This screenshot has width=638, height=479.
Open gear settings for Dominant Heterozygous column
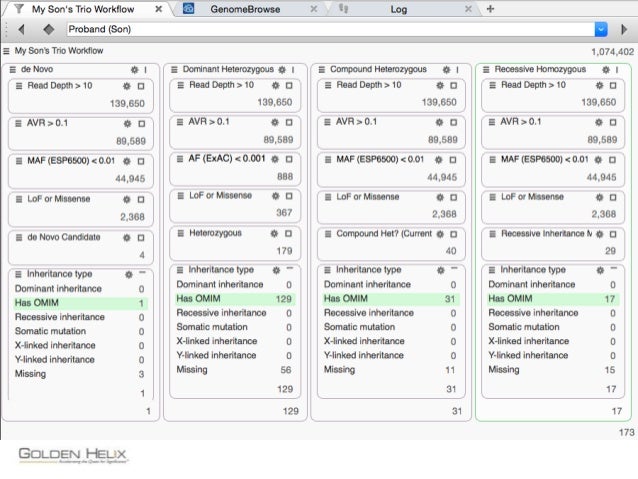[282, 70]
